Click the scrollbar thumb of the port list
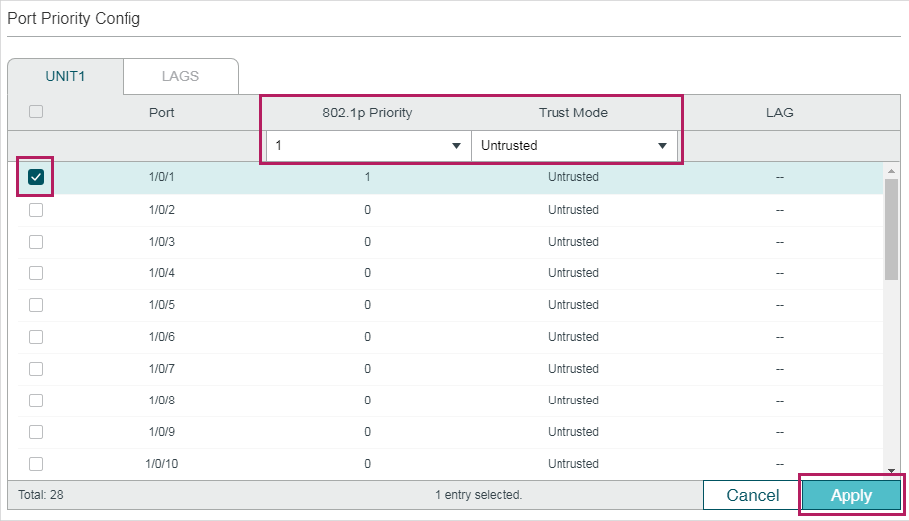 (891, 229)
